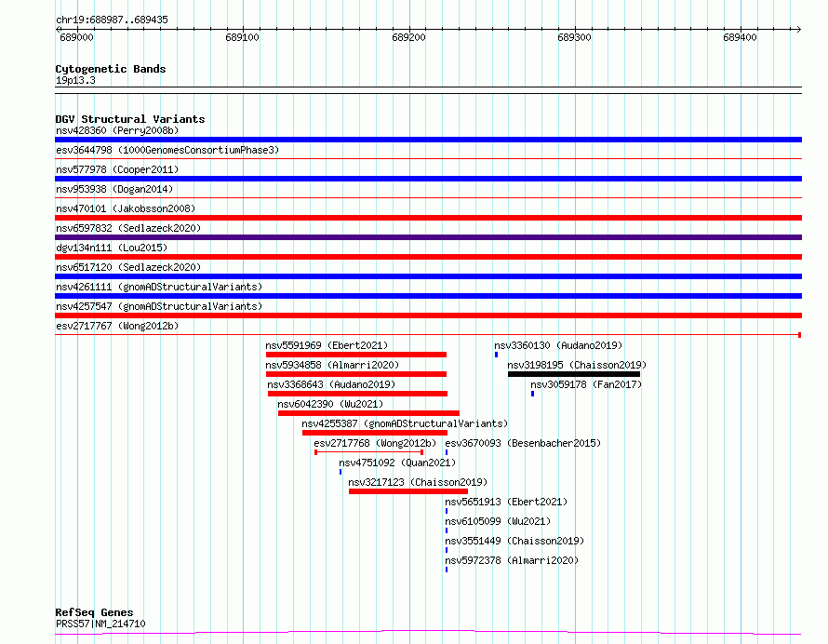Viewport: 828px width, 644px height.
Task: Click the ruler's right arrow end
Action: pyautogui.click(x=799, y=30)
